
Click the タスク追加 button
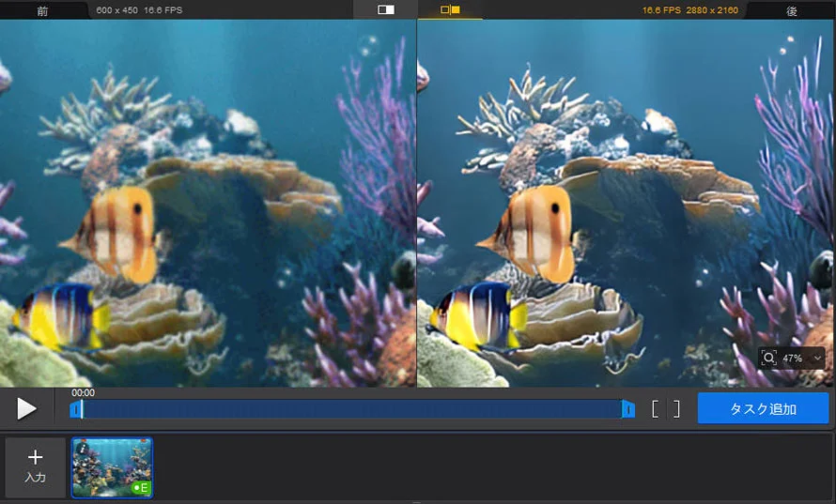tap(763, 408)
